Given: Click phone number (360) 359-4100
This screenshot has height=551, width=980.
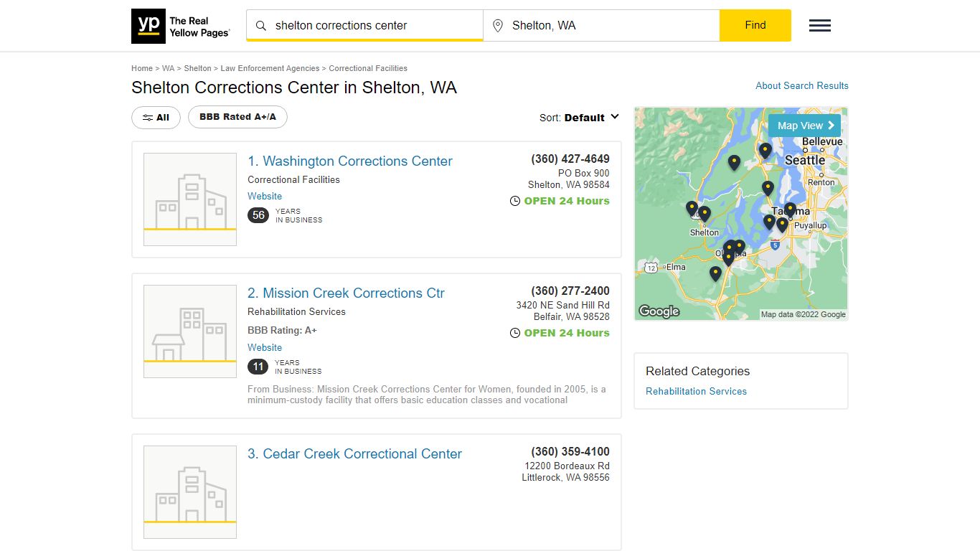Looking at the screenshot, I should click(570, 451).
